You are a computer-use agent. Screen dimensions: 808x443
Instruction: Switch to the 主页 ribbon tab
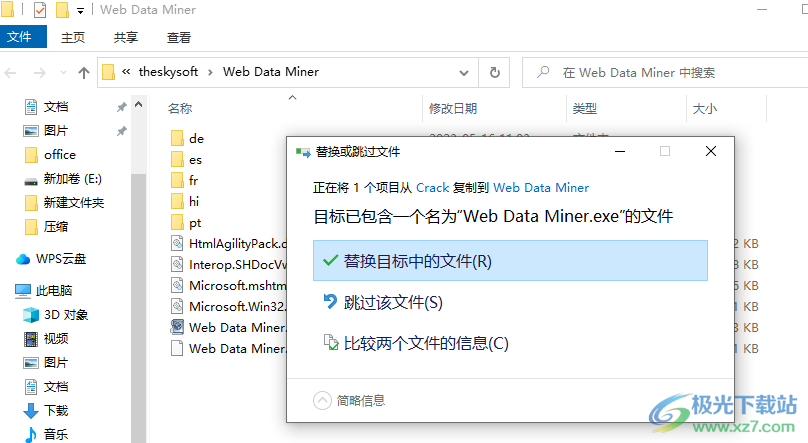click(73, 37)
